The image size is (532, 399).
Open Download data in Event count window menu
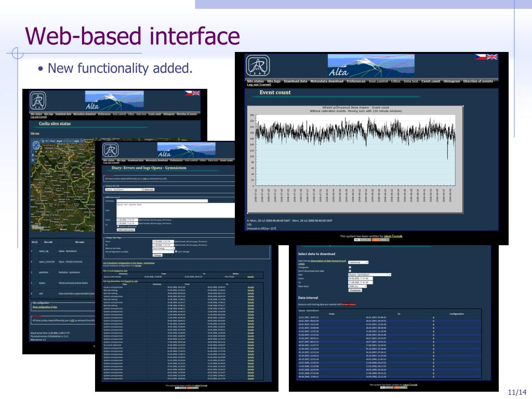pos(296,81)
